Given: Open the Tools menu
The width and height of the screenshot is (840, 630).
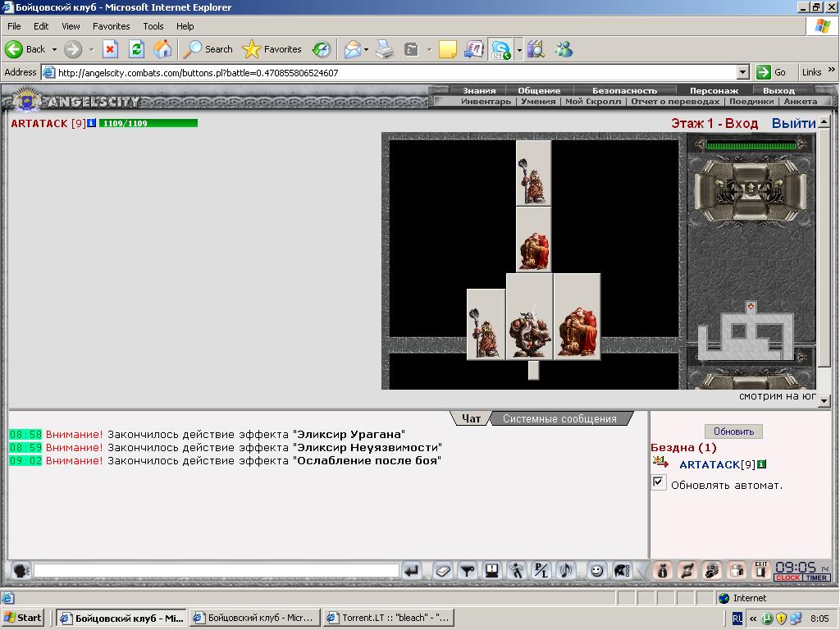Looking at the screenshot, I should click(x=153, y=26).
